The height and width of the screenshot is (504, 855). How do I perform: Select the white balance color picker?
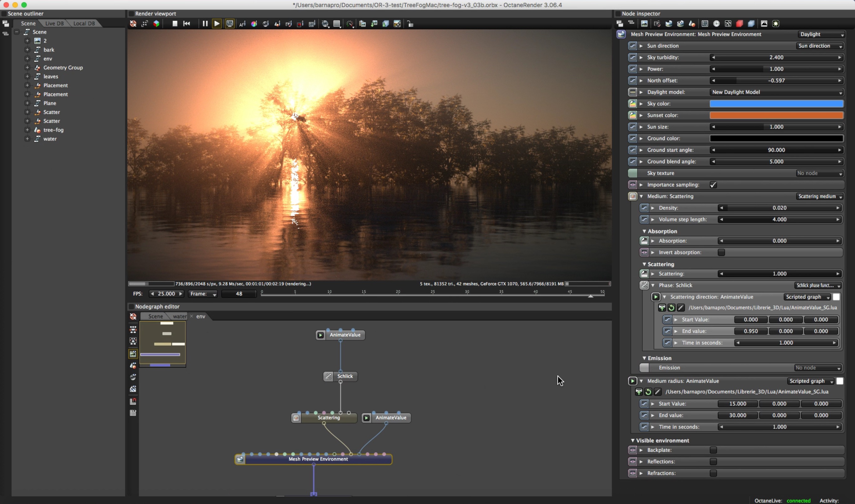254,24
